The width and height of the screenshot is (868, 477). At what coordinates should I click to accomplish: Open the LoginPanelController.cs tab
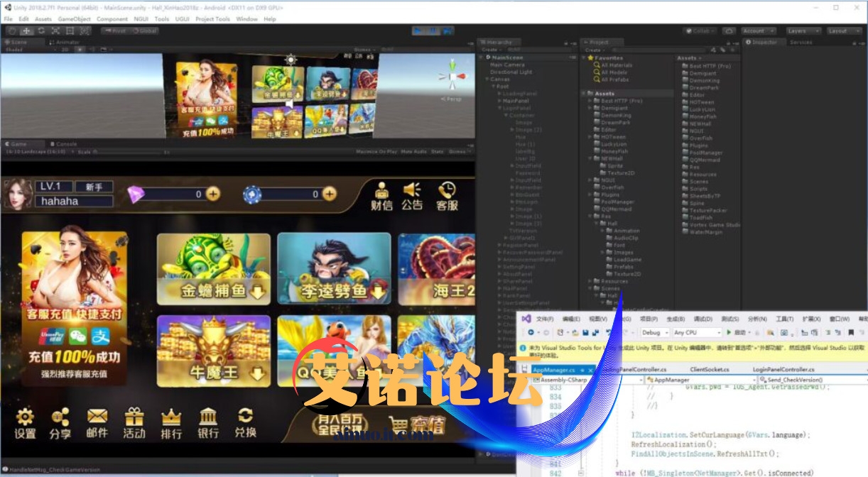[x=783, y=370]
